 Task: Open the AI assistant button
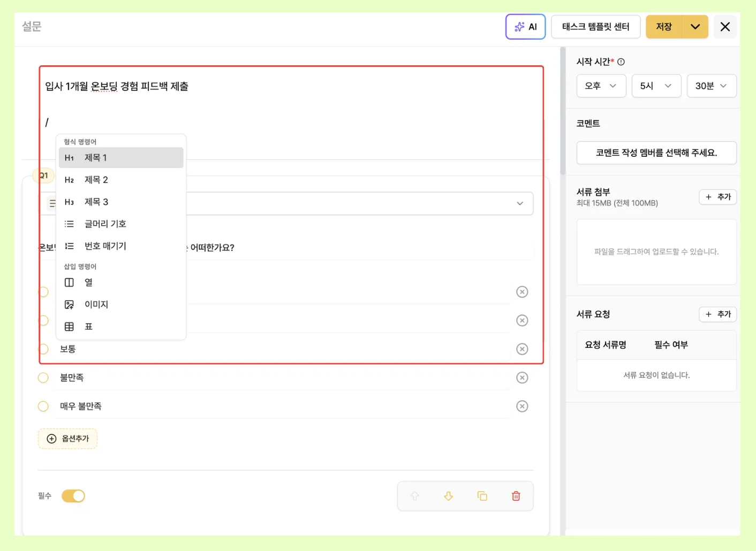(x=525, y=27)
